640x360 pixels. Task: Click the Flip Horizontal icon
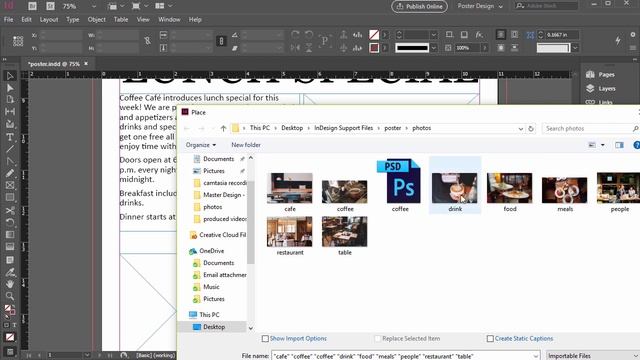(295, 48)
